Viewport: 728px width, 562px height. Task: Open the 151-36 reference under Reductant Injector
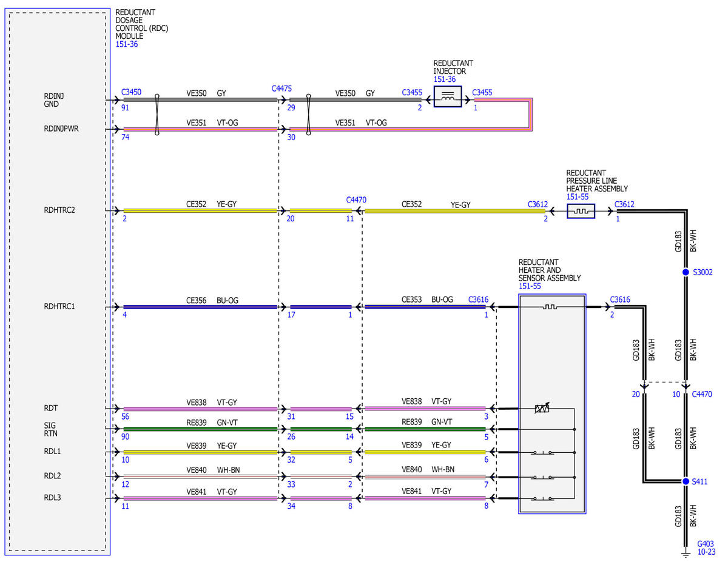coord(445,79)
